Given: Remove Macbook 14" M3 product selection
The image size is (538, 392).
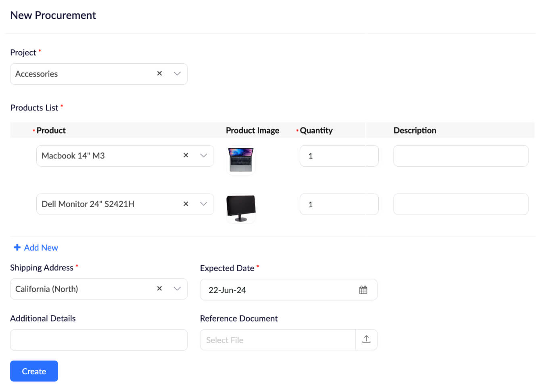Looking at the screenshot, I should [186, 155].
